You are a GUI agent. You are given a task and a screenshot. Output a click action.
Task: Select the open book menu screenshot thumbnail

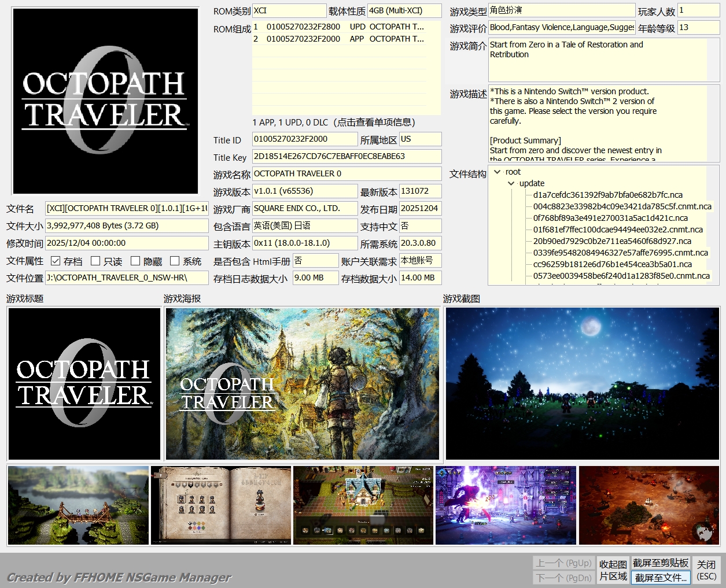tap(221, 505)
